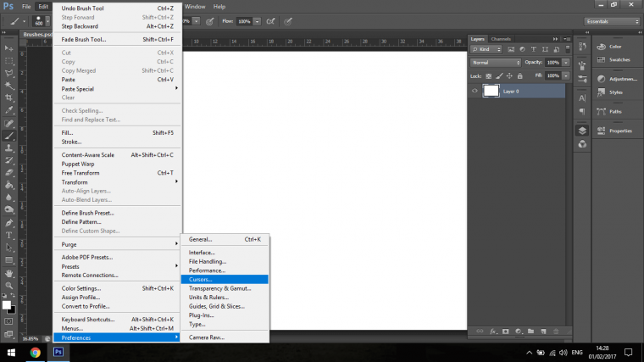Create a new layer icon
The width and height of the screenshot is (644, 362).
point(543,331)
